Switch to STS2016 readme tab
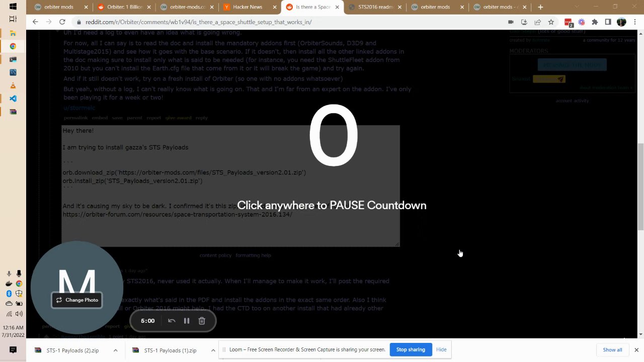 [x=375, y=7]
